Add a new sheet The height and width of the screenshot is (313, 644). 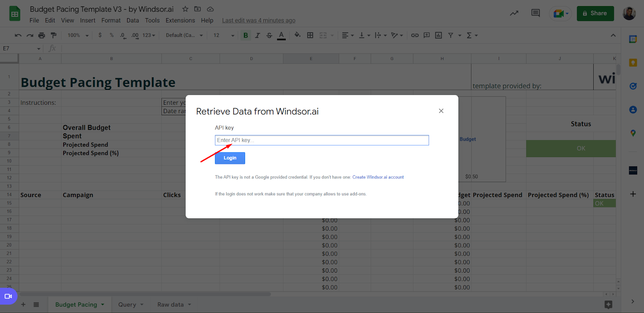pyautogui.click(x=23, y=305)
